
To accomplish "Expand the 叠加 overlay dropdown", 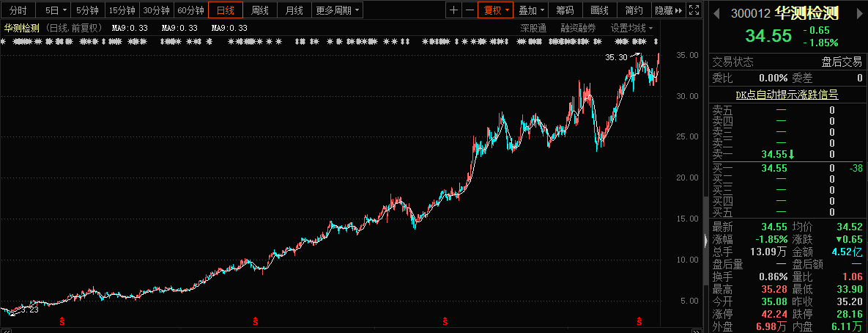I will pyautogui.click(x=531, y=10).
